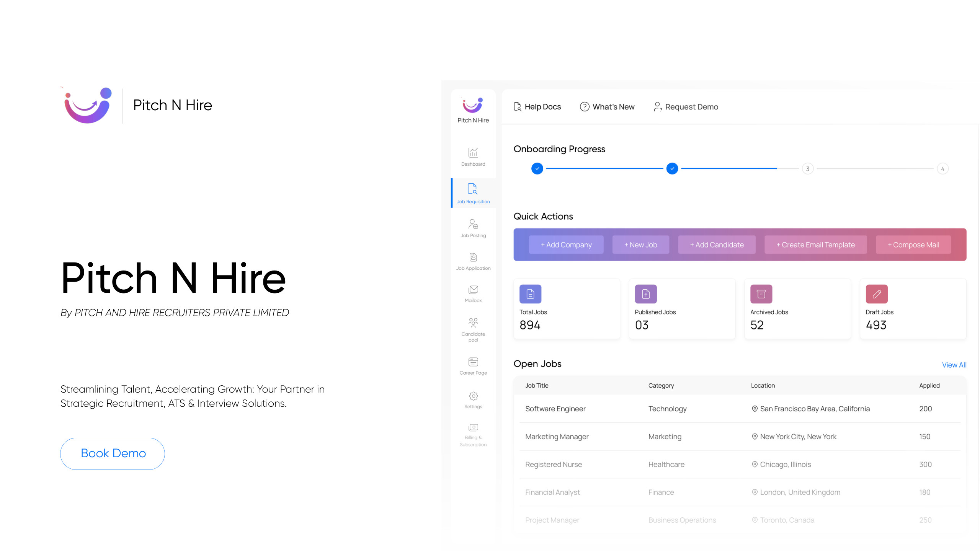
Task: Select the Project Manager job title
Action: [x=552, y=520]
